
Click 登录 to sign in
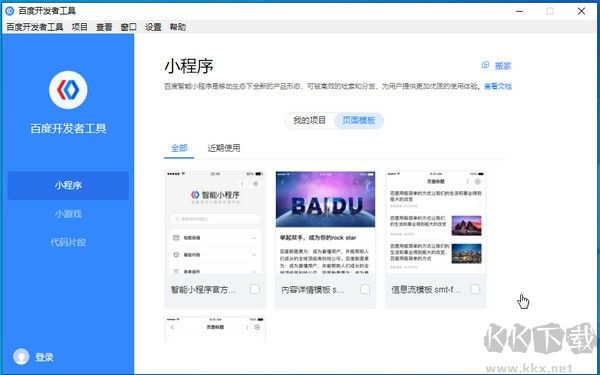44,357
